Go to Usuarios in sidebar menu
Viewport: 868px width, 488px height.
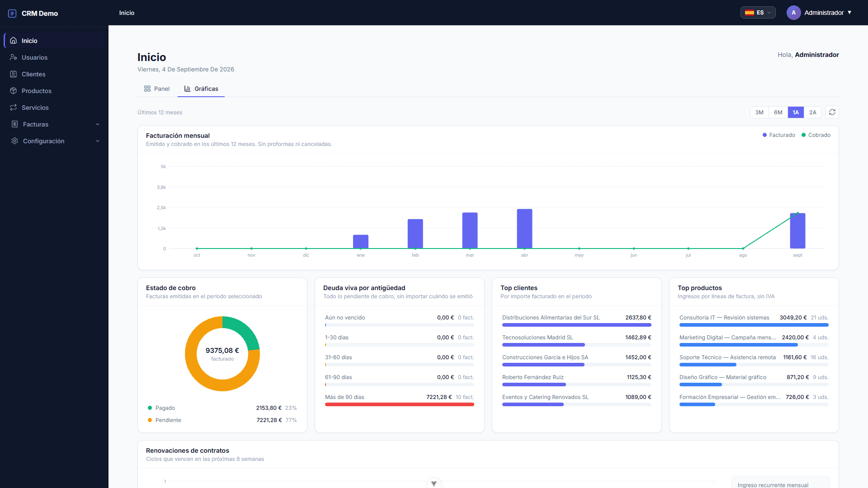pyautogui.click(x=54, y=57)
